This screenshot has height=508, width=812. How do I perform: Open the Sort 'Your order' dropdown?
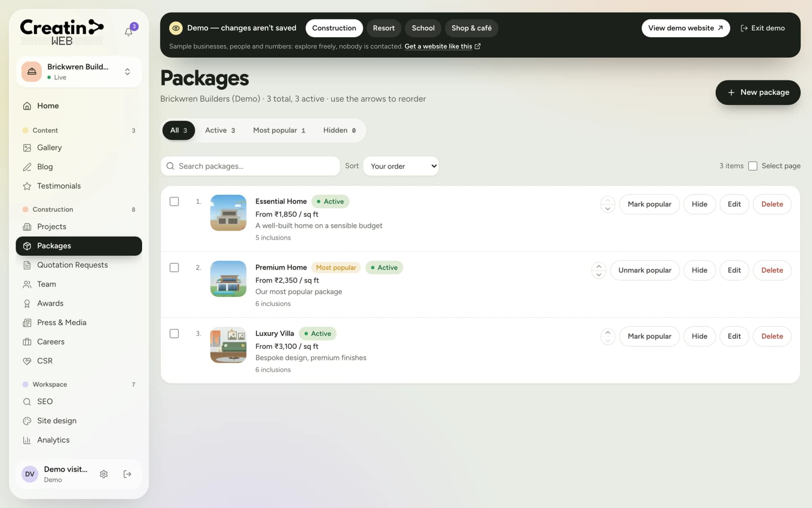tap(401, 166)
